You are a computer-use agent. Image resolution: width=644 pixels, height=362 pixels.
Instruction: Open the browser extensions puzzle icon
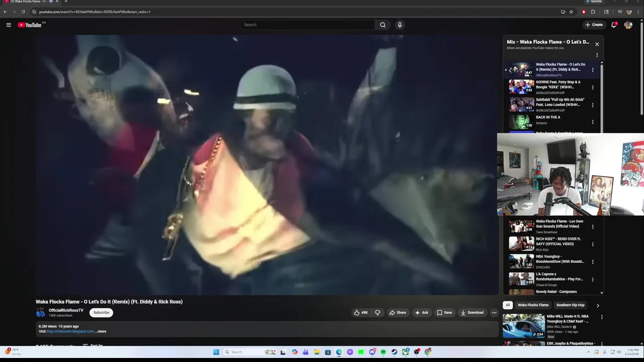[x=593, y=12]
